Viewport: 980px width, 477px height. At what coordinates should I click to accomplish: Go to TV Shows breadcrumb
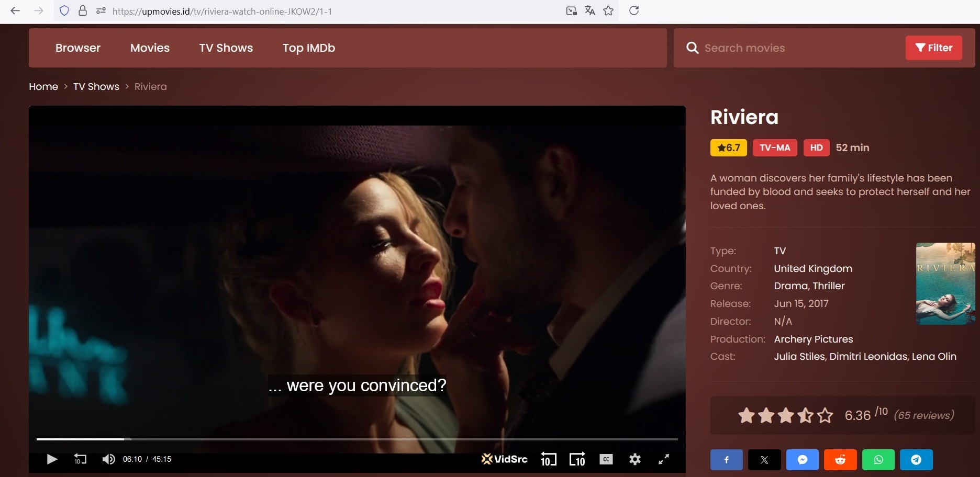coord(96,87)
